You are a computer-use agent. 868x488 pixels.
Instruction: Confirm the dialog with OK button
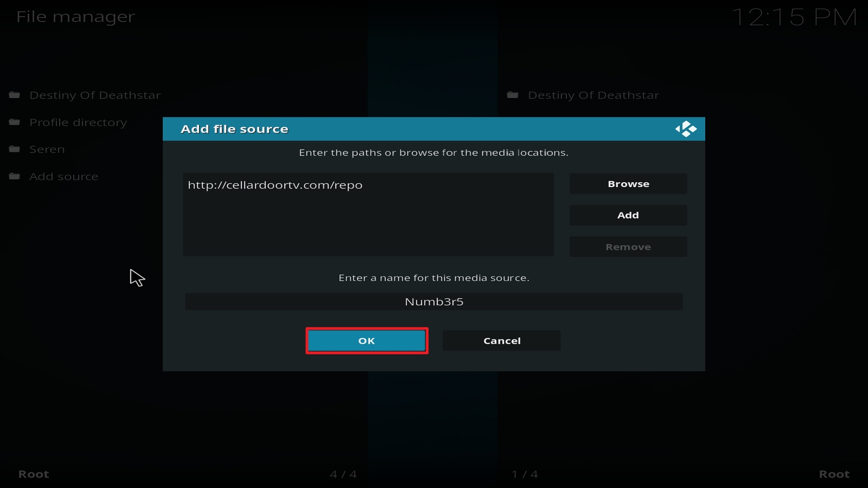pos(367,341)
